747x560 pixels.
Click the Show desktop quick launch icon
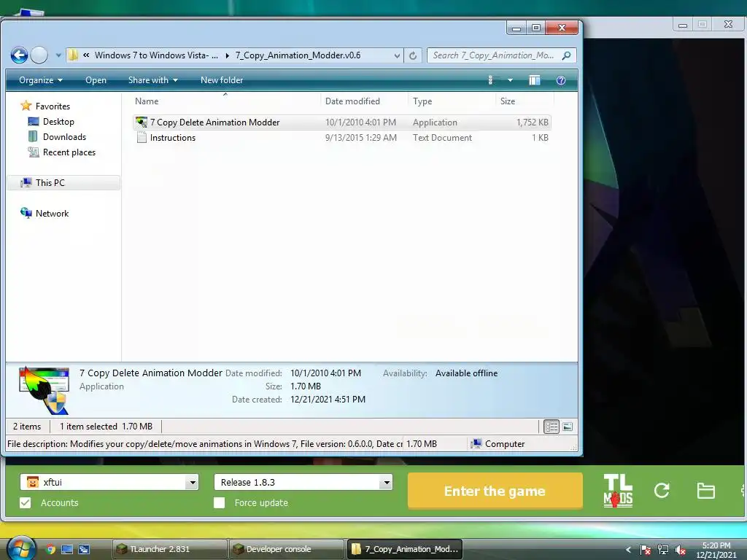[67, 549]
